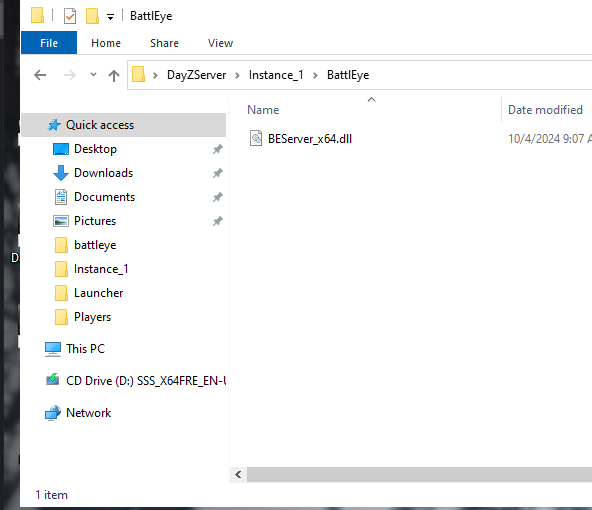592x510 pixels.
Task: Click the Instance_1 folder icon in sidebar
Action: [61, 269]
